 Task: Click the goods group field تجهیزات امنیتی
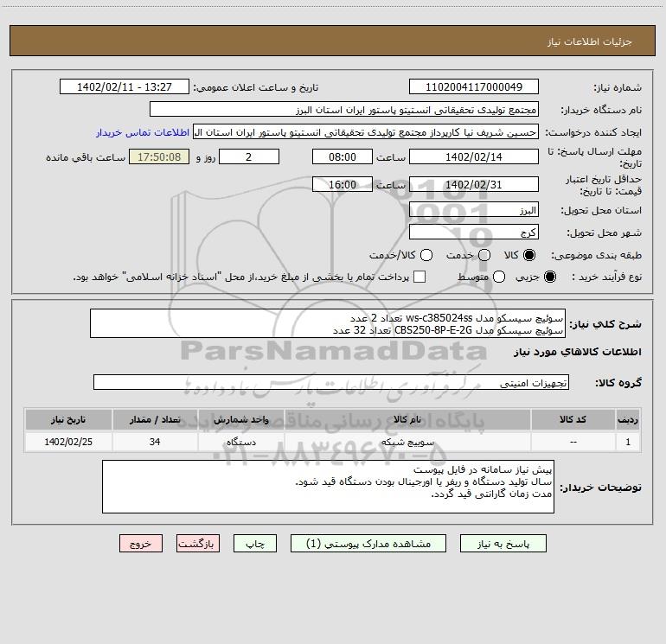pyautogui.click(x=331, y=382)
